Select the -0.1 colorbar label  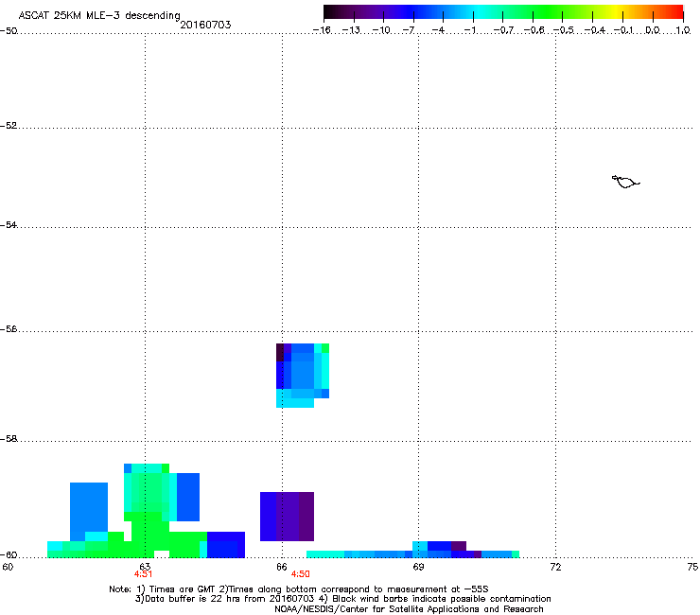623,30
